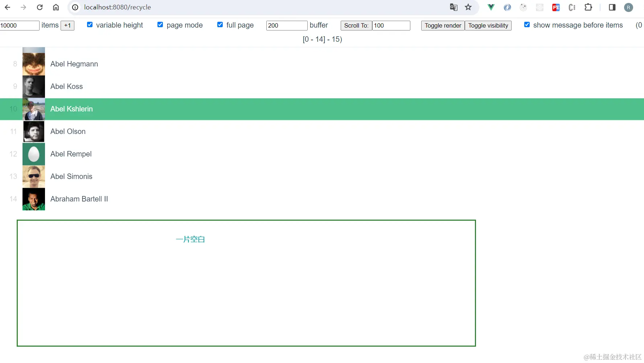The width and height of the screenshot is (644, 363).
Task: Go to homepage via the home icon
Action: pos(56,7)
